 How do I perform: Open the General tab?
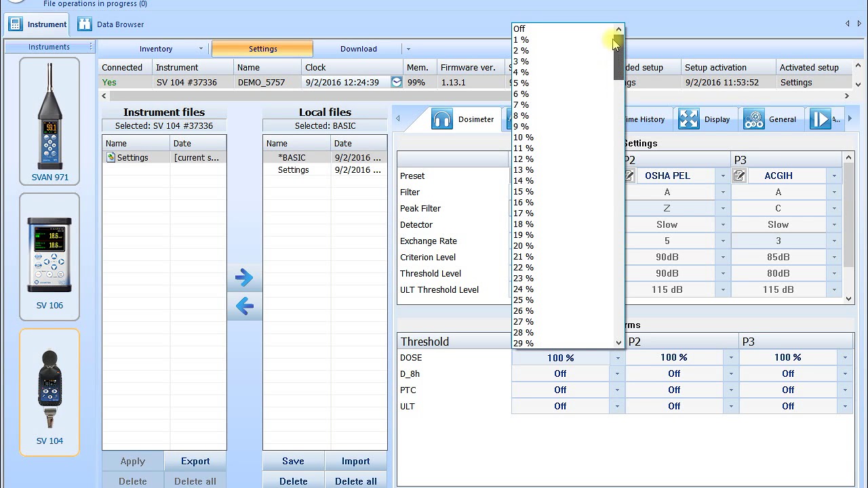(x=771, y=119)
